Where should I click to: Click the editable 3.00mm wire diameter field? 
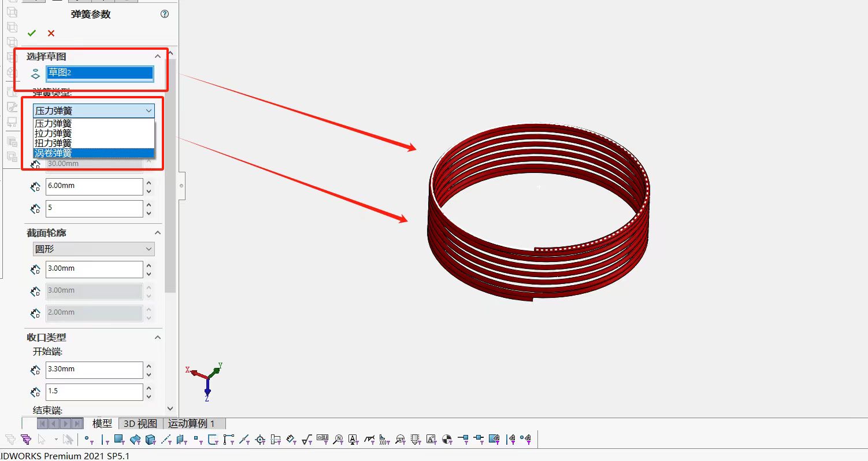coord(94,270)
